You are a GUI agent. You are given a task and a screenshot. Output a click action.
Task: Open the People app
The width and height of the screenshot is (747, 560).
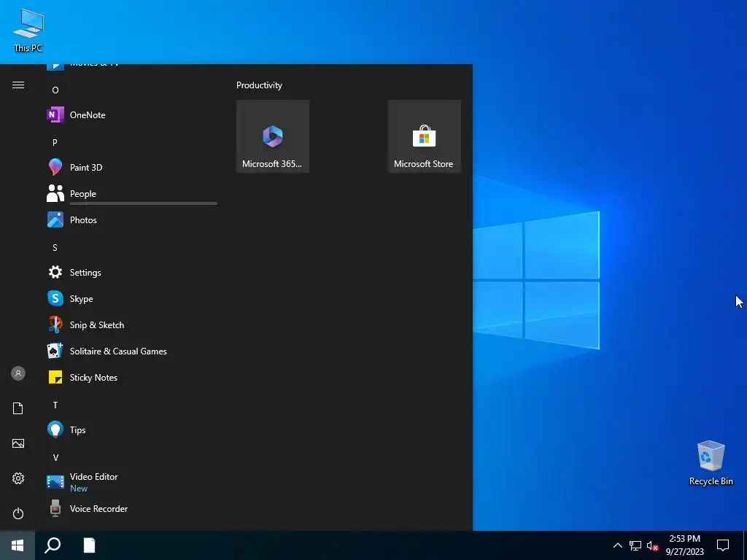tap(131, 193)
